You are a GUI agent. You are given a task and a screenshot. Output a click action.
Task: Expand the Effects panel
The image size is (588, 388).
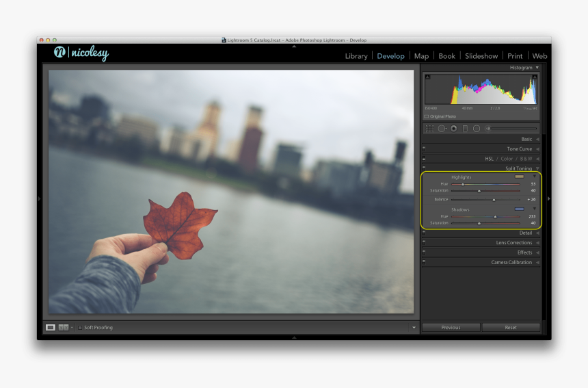tap(537, 253)
